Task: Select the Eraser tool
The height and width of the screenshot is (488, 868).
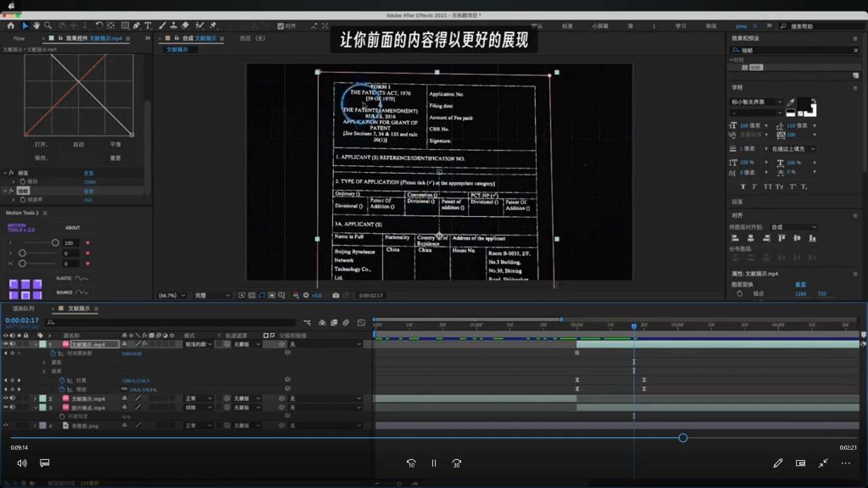Action: click(185, 25)
